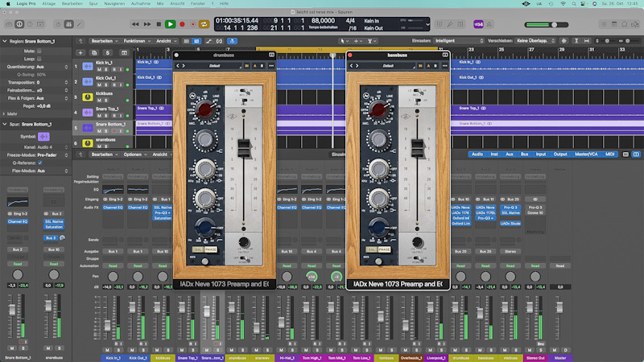This screenshot has width=644, height=362.
Task: Toggle the automation view icon
Action: 208,41
